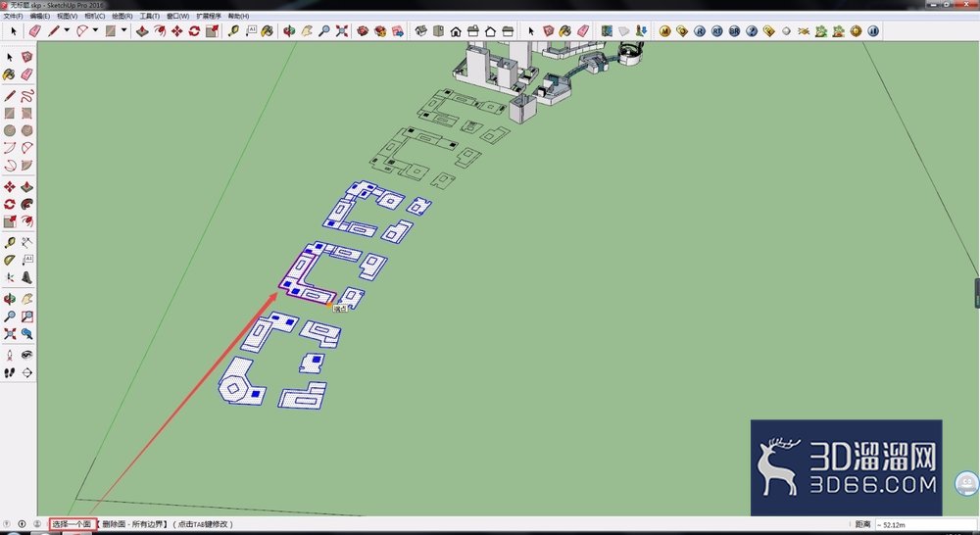Expand the line tool dropdown arrow
The height and width of the screenshot is (535, 980).
coord(67,30)
